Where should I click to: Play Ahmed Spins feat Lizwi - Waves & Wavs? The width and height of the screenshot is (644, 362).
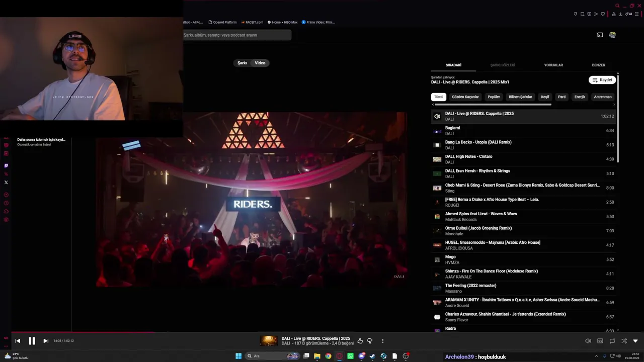[524, 217]
